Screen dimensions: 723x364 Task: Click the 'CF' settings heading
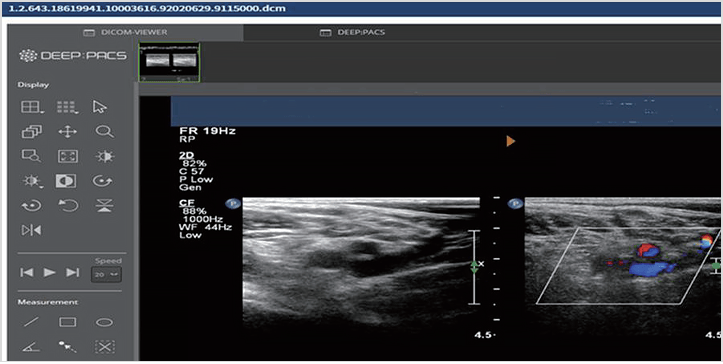click(187, 203)
